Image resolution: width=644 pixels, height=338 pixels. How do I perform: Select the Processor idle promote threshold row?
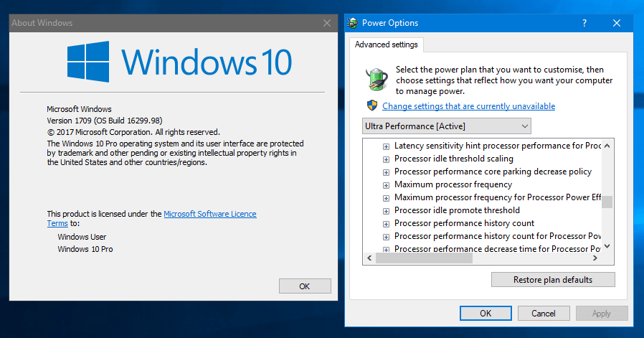[x=457, y=210]
